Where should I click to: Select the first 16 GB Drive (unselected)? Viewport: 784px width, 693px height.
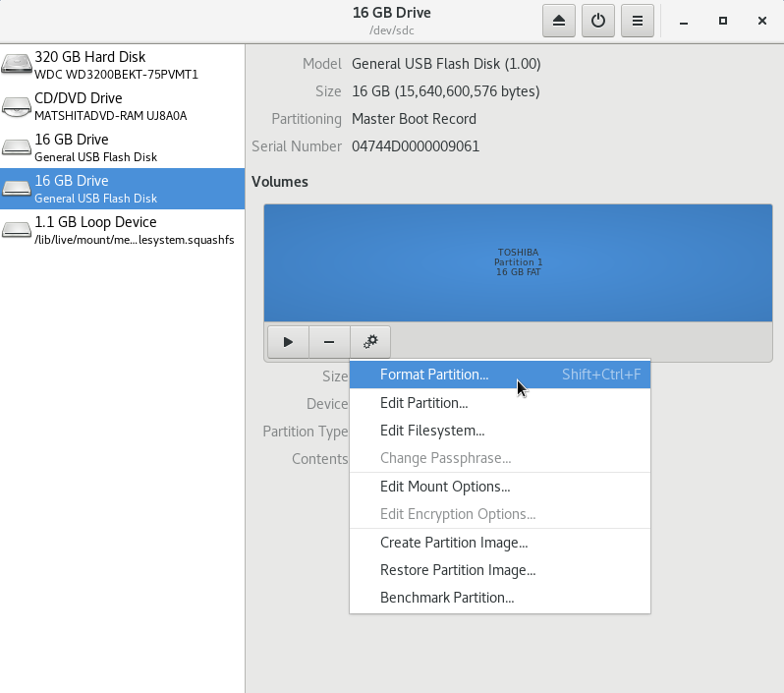coord(123,147)
